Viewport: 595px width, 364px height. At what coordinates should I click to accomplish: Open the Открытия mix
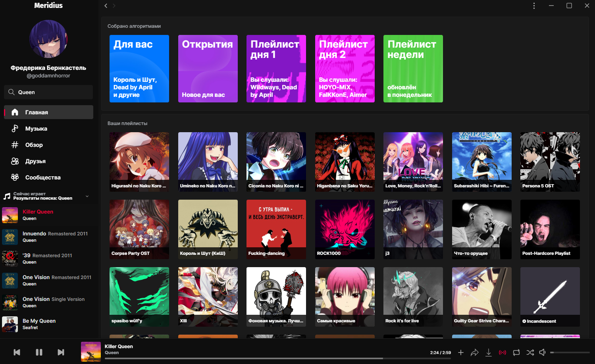click(x=208, y=69)
